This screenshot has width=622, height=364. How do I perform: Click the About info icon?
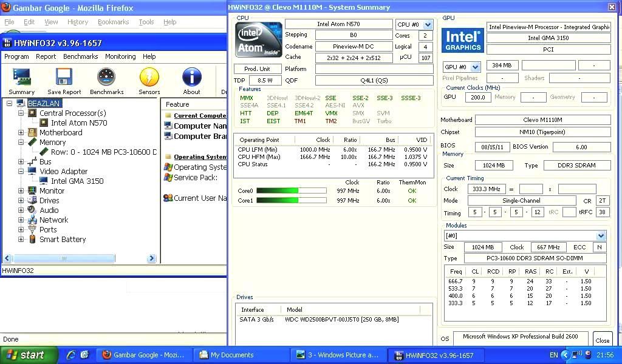tap(191, 78)
